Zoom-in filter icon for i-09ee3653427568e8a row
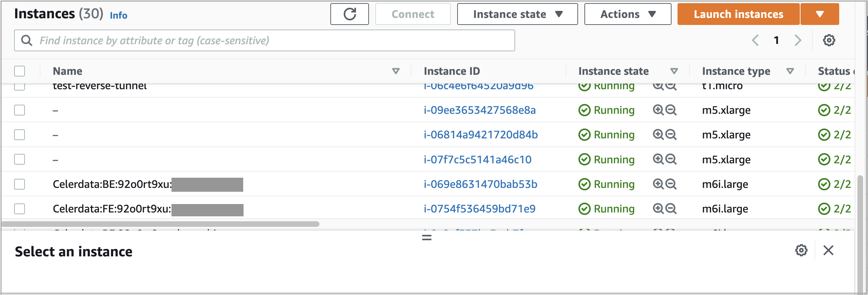Viewport: 868px width, 295px height. coord(658,110)
